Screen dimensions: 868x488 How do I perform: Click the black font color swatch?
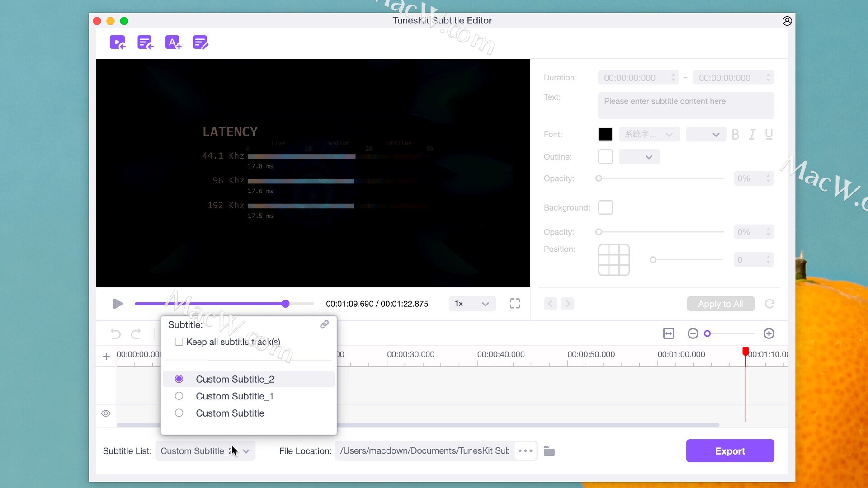click(605, 134)
